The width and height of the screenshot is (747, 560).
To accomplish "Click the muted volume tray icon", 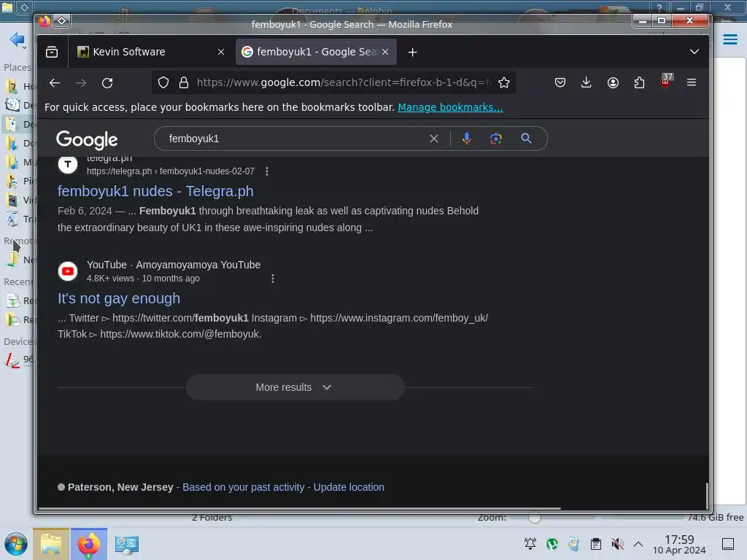I will tap(617, 544).
